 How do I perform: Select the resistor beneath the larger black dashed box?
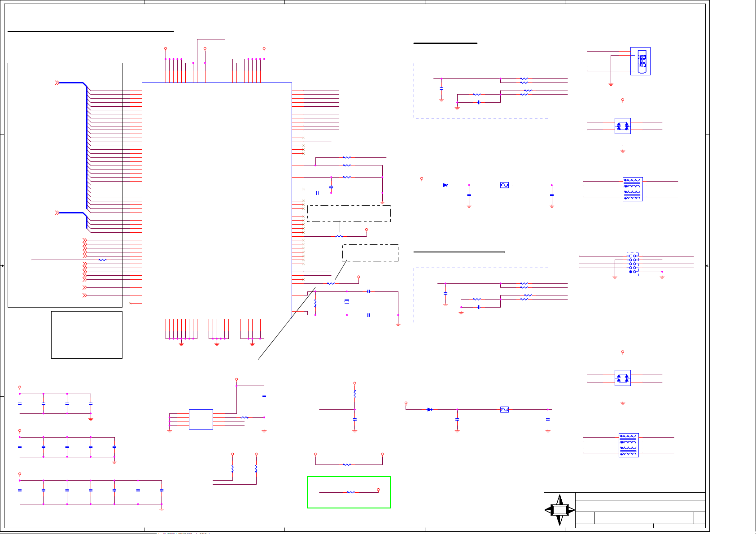(x=339, y=236)
